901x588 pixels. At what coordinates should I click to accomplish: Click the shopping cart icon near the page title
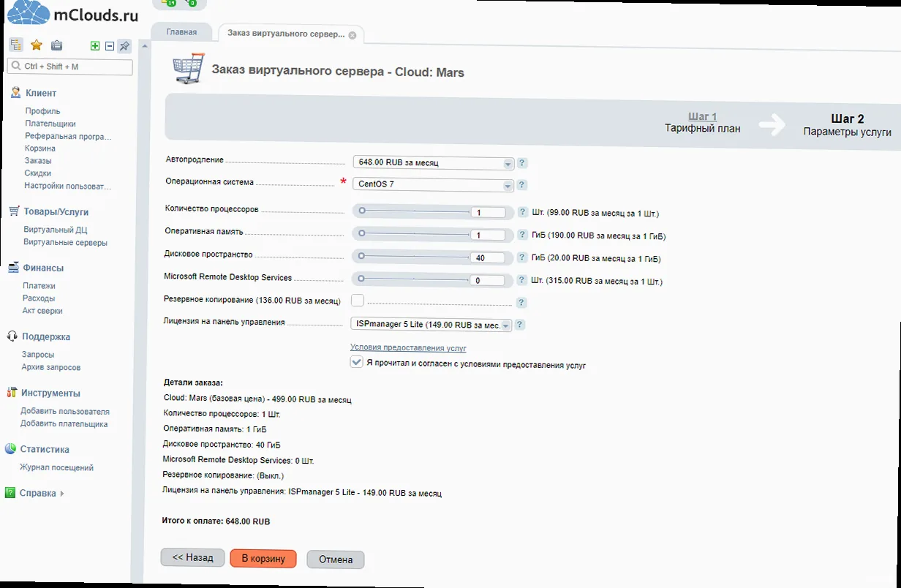point(188,67)
